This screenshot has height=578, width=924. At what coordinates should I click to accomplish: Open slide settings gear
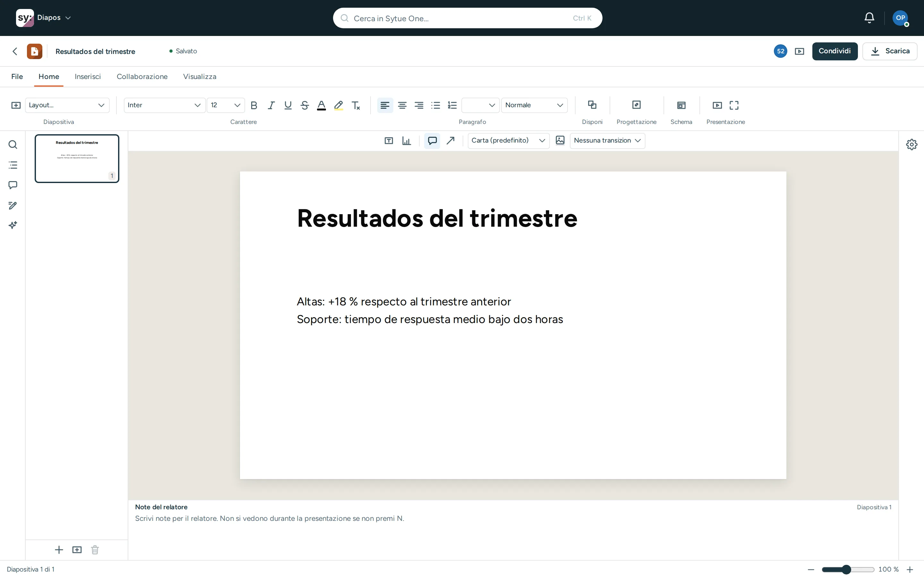coord(912,144)
